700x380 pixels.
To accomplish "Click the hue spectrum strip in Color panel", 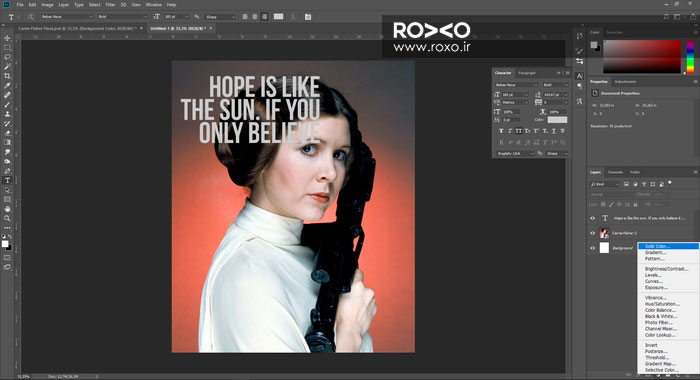I will click(x=690, y=57).
